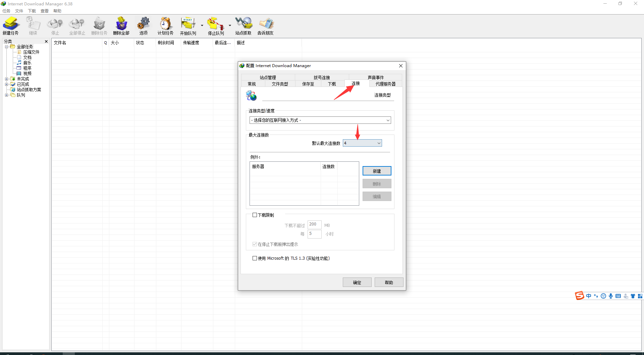Screen dimensions: 644x355
Task: Click the 新建 button for exceptions
Action: coord(377,171)
